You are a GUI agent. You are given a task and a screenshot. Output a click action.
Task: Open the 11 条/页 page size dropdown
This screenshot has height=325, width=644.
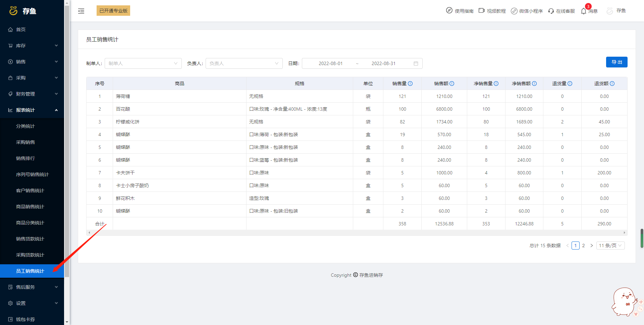pos(610,246)
